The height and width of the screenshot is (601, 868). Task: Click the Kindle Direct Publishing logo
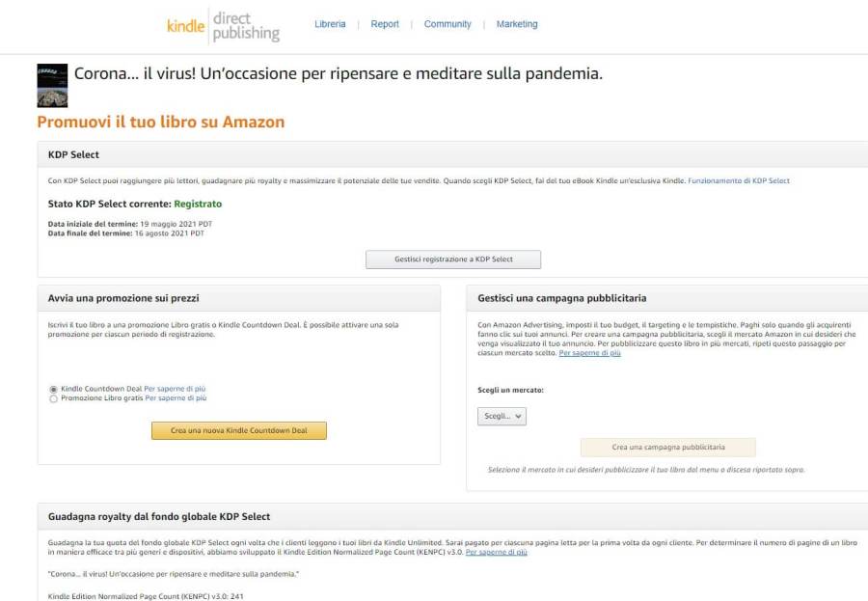click(x=223, y=26)
